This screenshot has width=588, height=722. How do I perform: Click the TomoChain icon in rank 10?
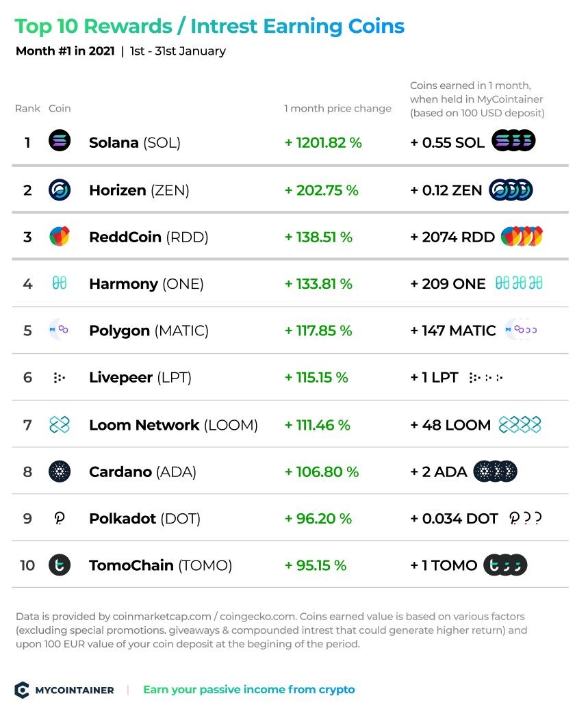click(x=60, y=565)
